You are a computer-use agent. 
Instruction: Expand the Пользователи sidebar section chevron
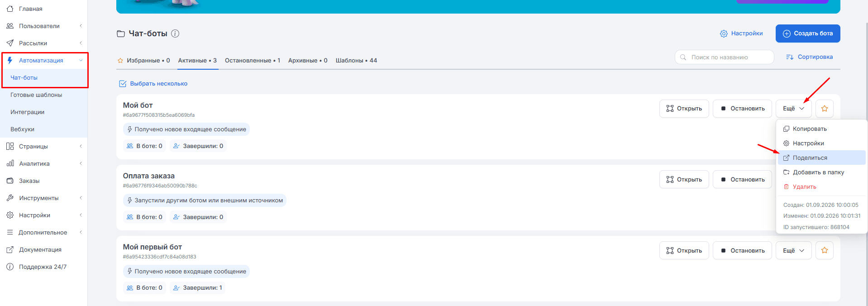[x=81, y=26]
